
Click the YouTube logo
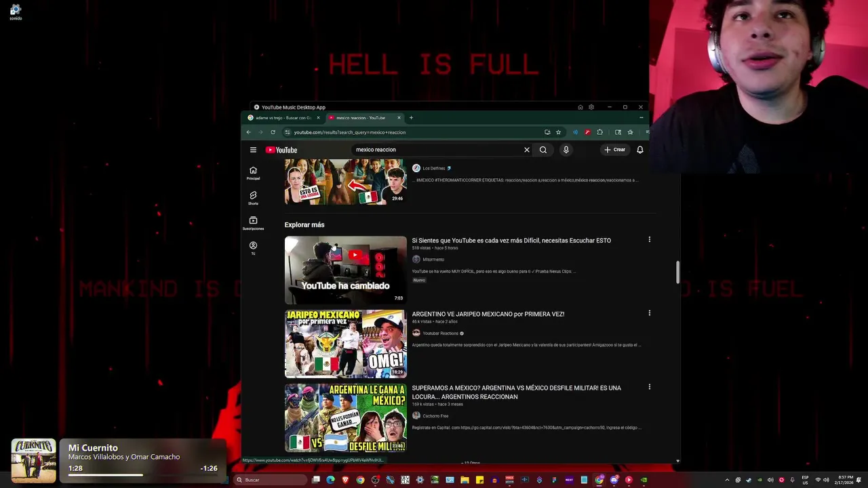coord(281,150)
